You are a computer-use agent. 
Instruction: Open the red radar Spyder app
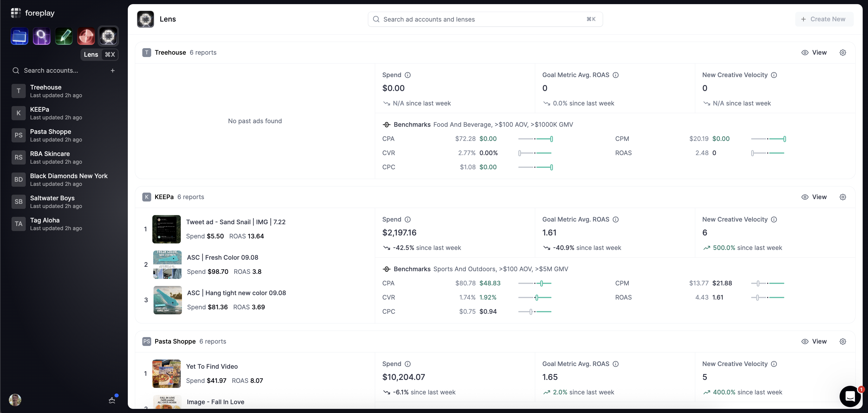(x=86, y=36)
